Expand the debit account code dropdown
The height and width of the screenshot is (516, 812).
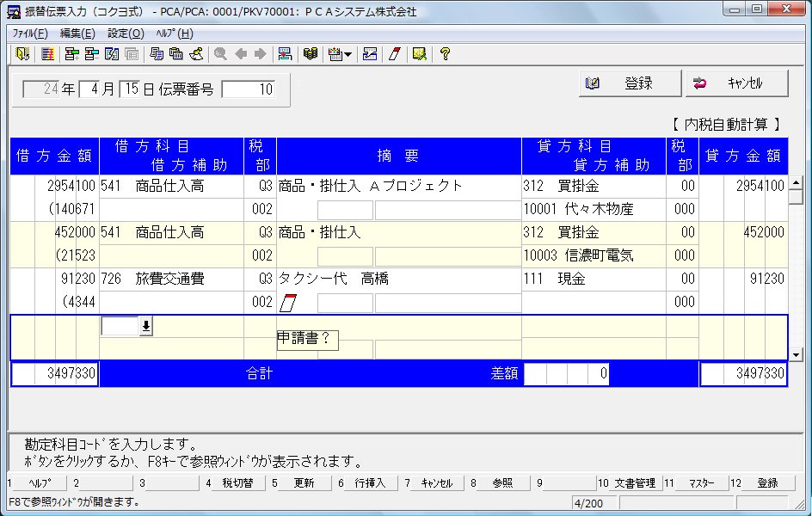click(x=146, y=326)
